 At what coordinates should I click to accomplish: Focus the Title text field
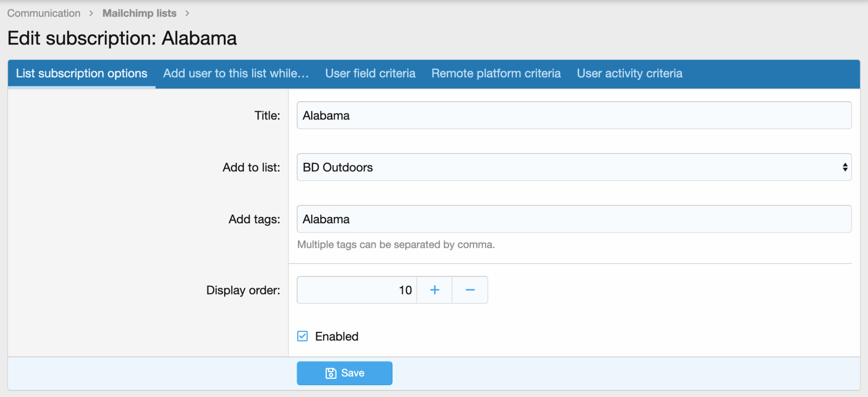574,116
